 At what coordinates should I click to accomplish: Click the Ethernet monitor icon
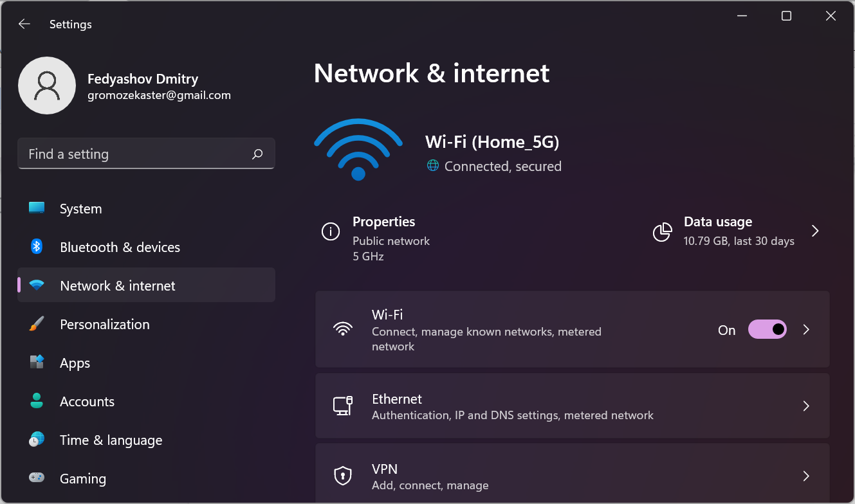(342, 406)
